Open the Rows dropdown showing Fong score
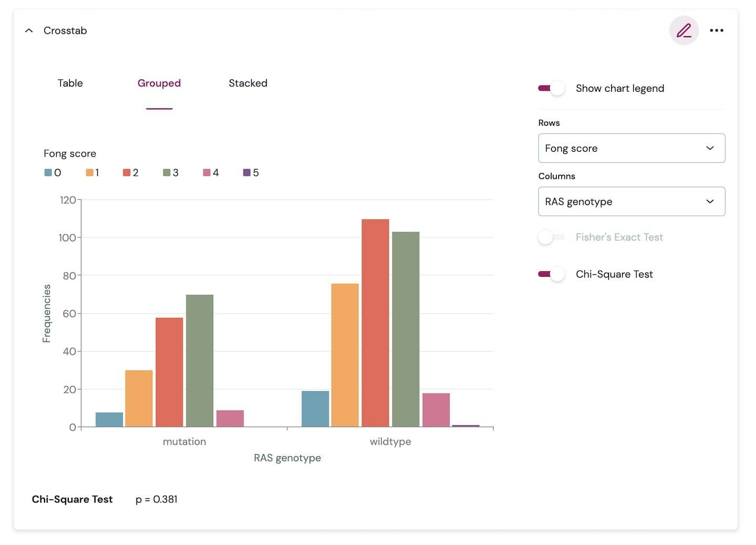Screen dimensions: 756x545 (632, 148)
